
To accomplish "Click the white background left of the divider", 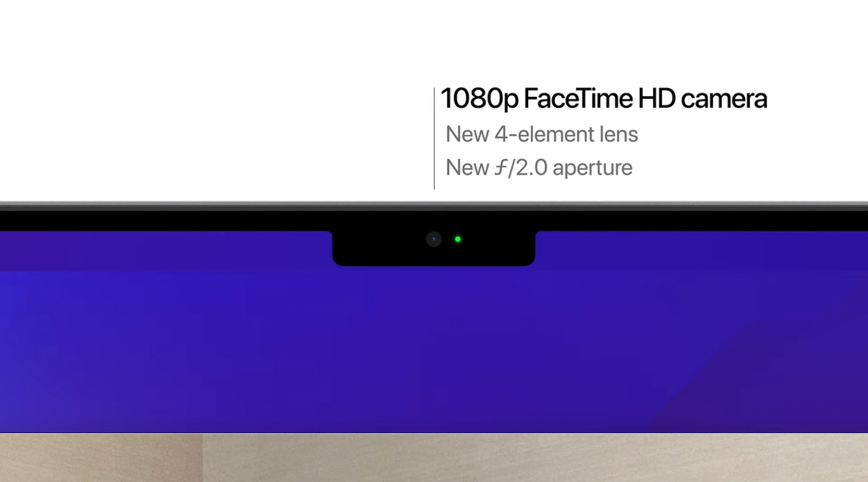I will (217, 101).
